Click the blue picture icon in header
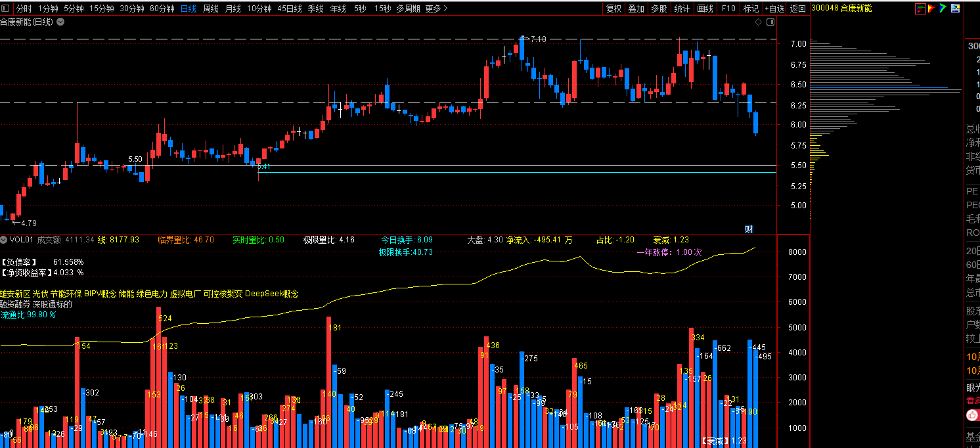This screenshot has height=448, width=980. 957,9
